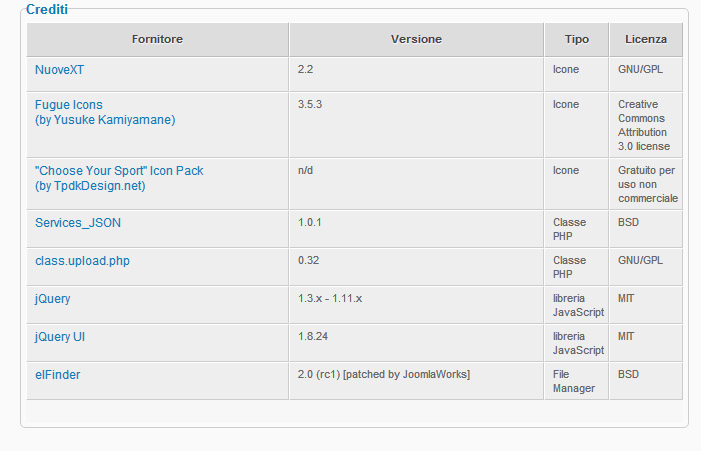Open the class.upload.php link

pos(82,261)
